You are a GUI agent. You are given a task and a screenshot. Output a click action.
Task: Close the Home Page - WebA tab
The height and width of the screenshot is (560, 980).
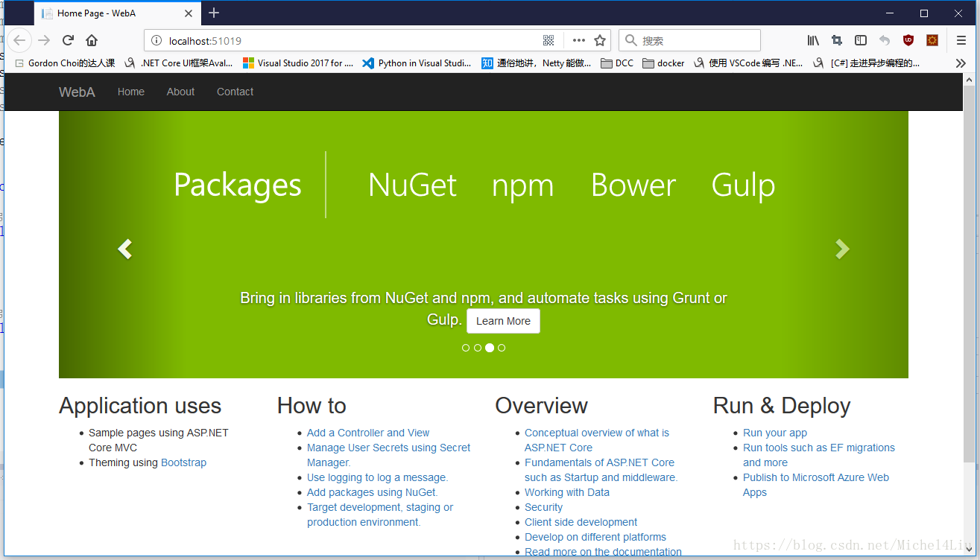[189, 13]
